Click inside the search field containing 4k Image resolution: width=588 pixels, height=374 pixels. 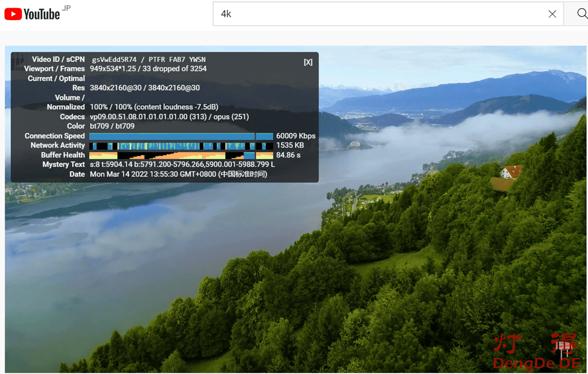coord(379,14)
